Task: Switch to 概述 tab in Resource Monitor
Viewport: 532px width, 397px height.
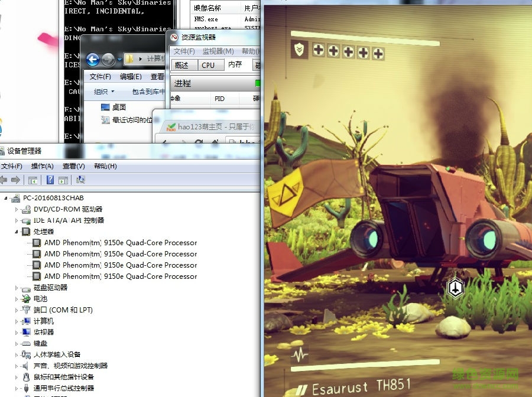Action: click(184, 65)
